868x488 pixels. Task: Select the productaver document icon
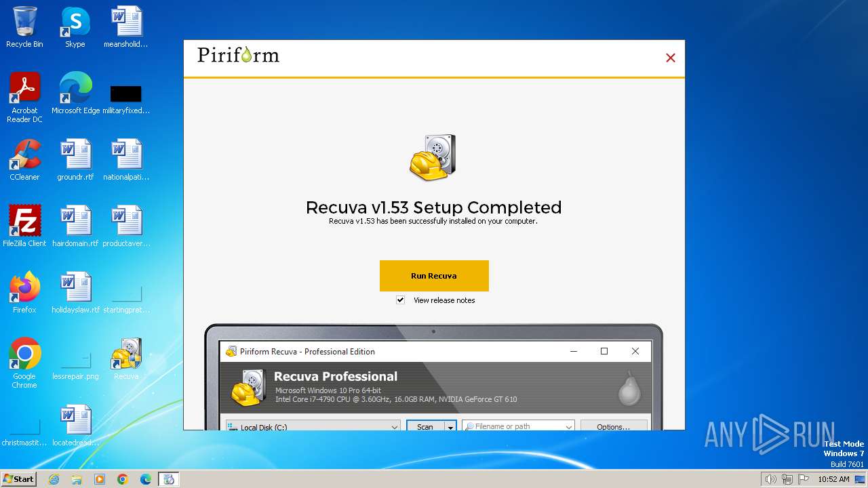pos(126,227)
